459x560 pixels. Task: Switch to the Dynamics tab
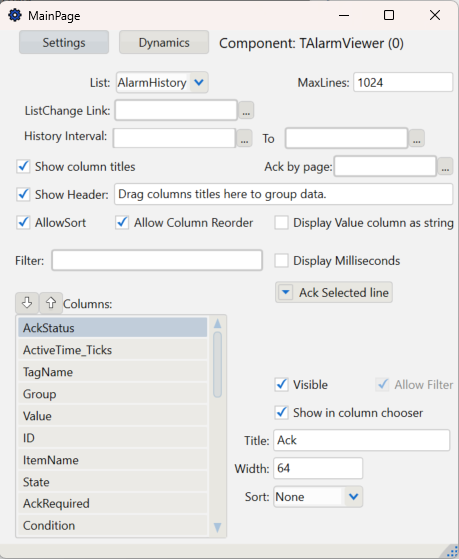point(164,42)
